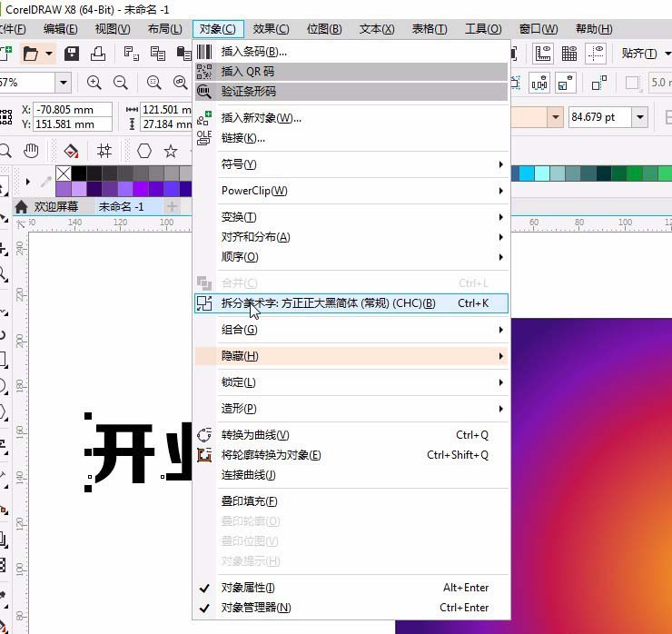The height and width of the screenshot is (634, 672).
Task: Click the Save floppy disk icon
Action: click(x=72, y=54)
